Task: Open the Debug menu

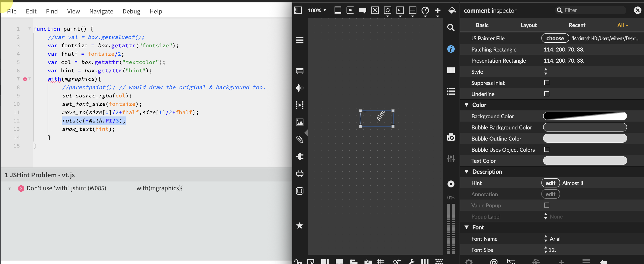Action: (x=131, y=11)
